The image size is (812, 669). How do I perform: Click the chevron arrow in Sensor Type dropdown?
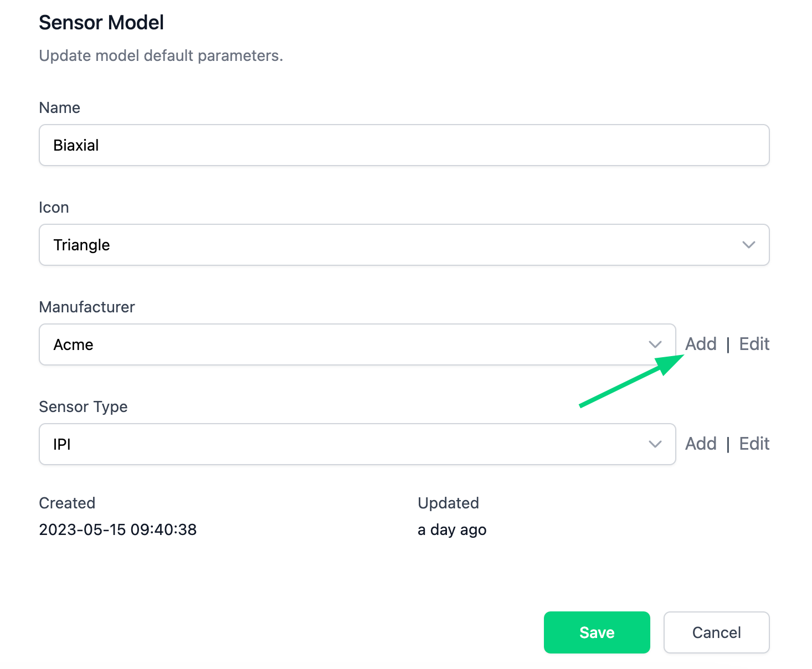655,444
